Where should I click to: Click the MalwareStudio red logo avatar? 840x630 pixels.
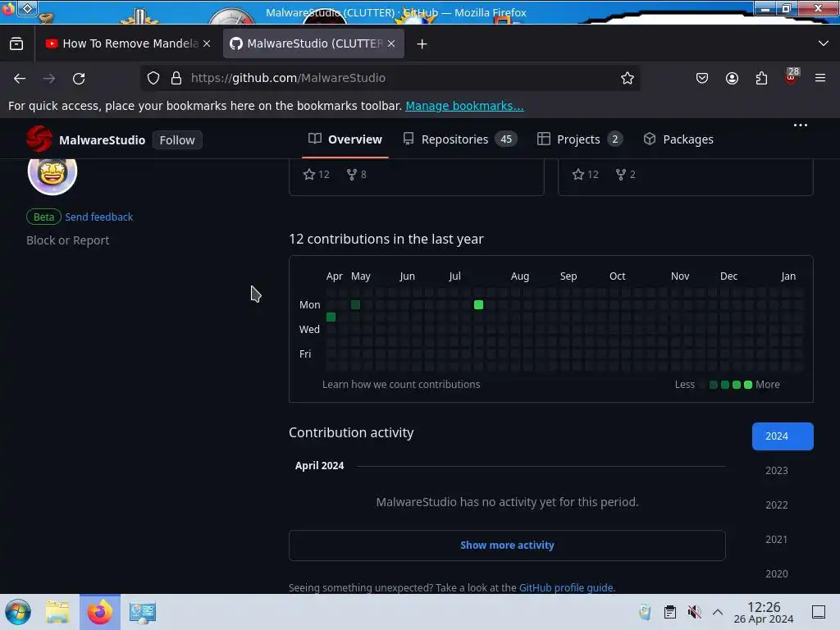39,139
